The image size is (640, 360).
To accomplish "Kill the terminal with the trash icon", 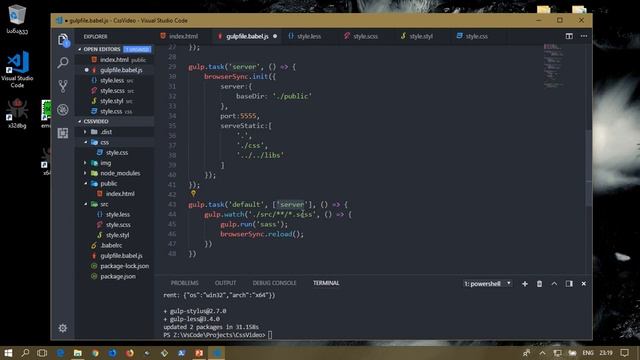I will (539, 284).
